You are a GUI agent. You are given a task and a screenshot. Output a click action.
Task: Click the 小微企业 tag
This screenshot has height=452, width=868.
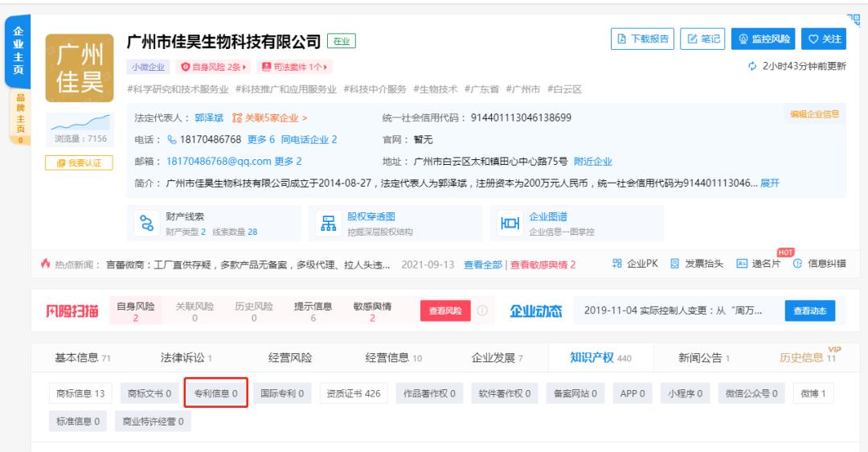coord(148,67)
